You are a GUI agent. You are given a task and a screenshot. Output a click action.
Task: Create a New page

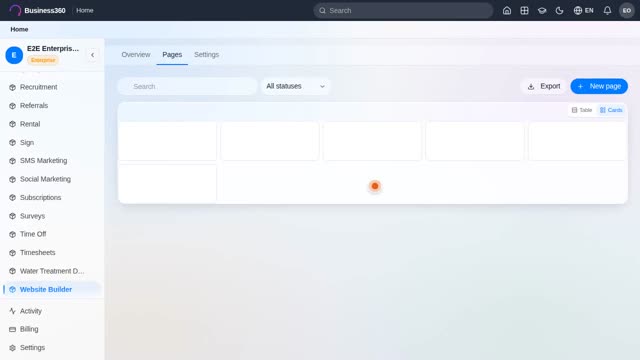(599, 86)
